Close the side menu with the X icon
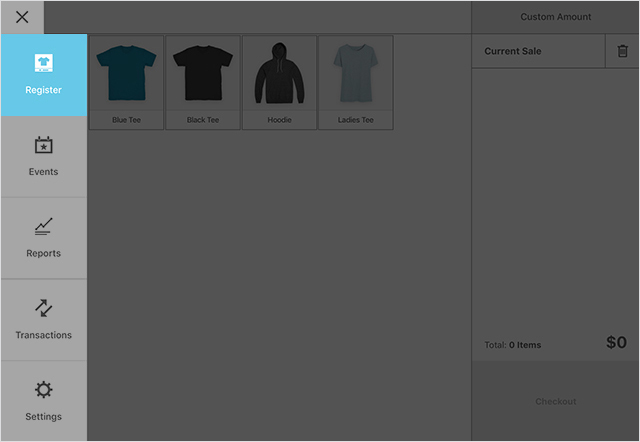 (22, 17)
